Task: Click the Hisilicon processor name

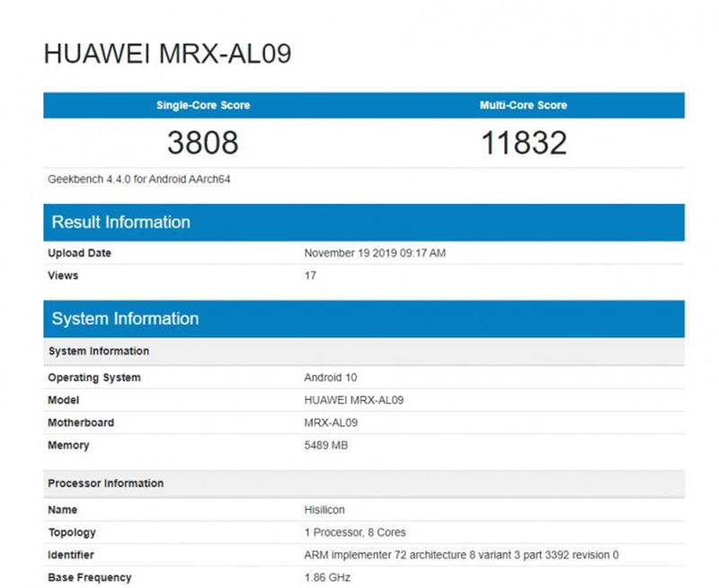Action: 324,510
